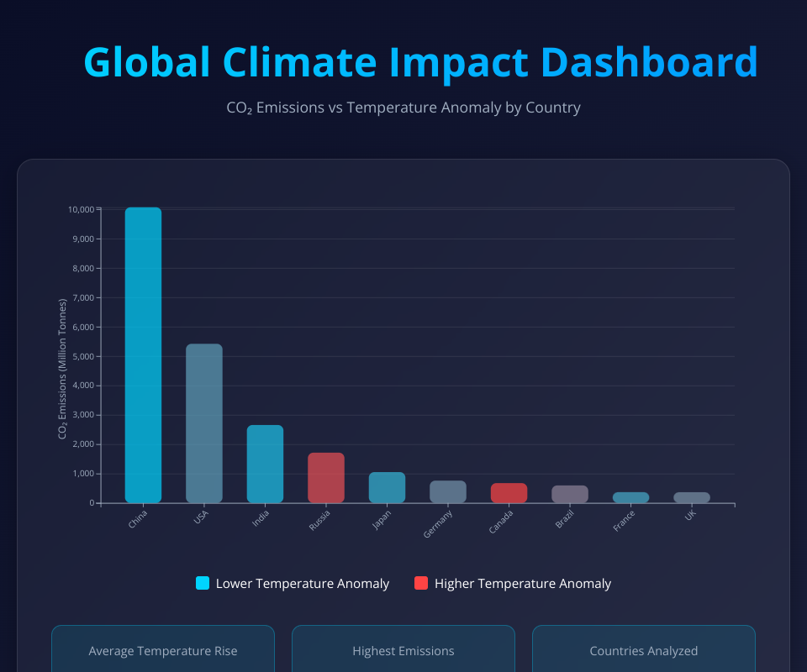Click the China emissions bar

click(x=143, y=354)
